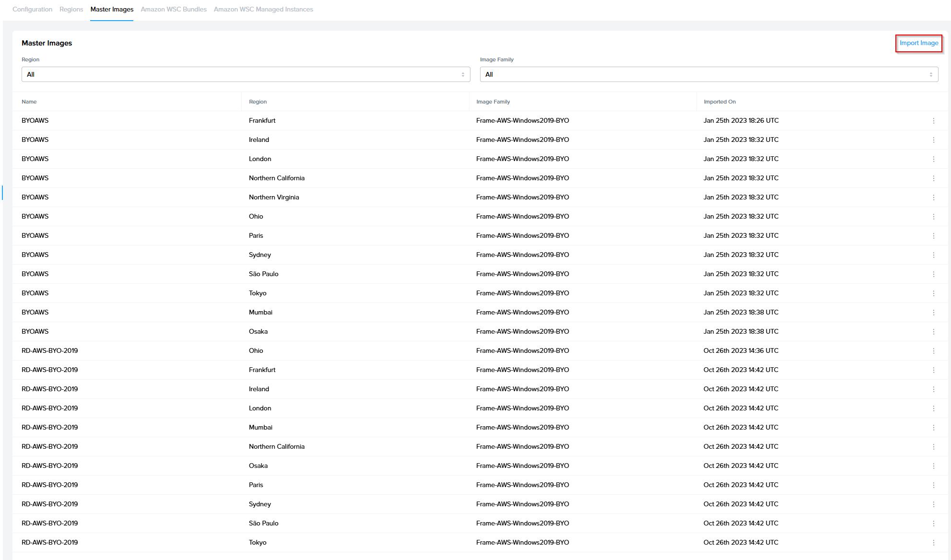Select the RD-AWS-BYO-2019 London row
The height and width of the screenshot is (560, 951).
[49, 408]
